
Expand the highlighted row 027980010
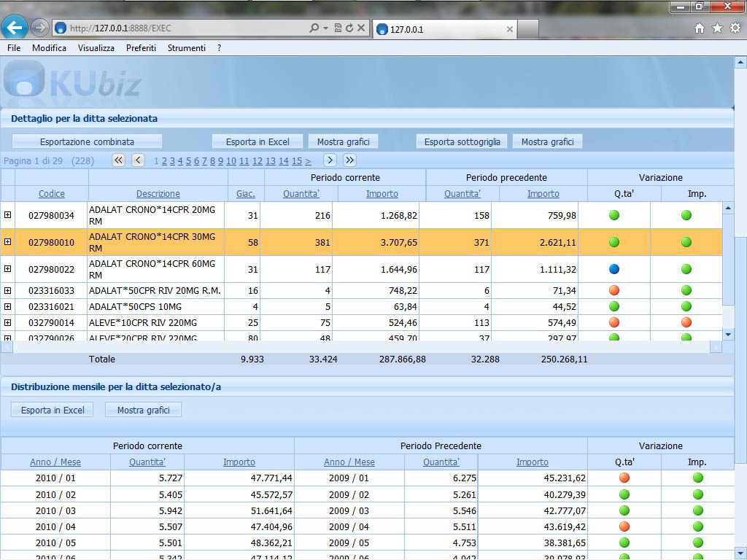(x=8, y=242)
